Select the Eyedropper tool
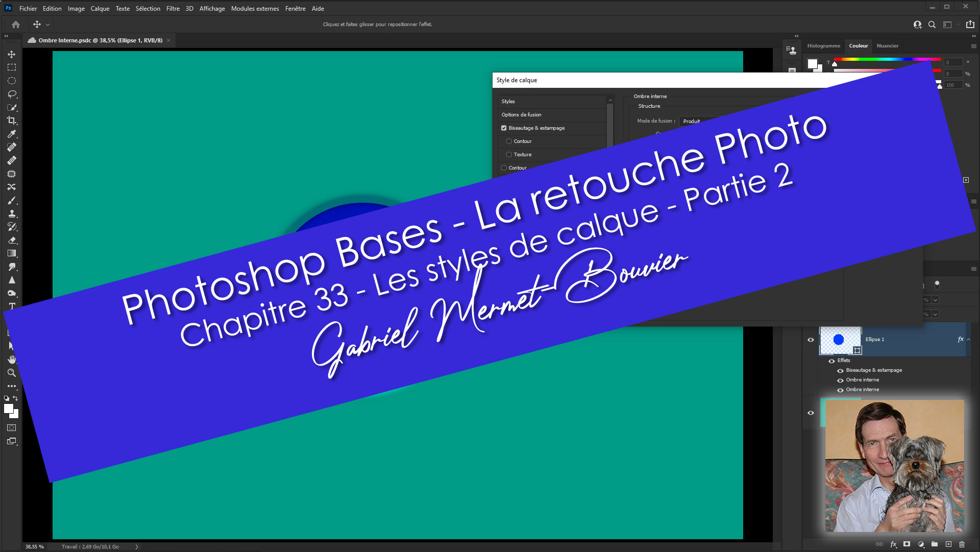Viewport: 980px width, 552px height. (11, 134)
